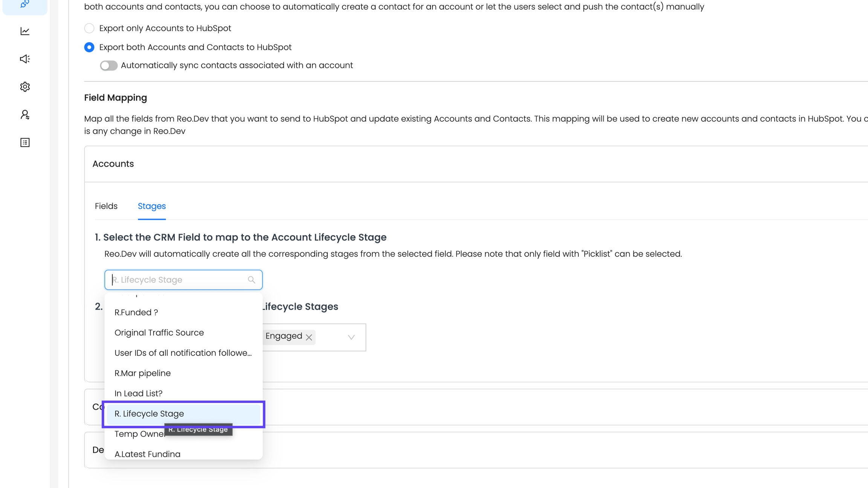Click the user contacts sidebar icon

point(25,115)
